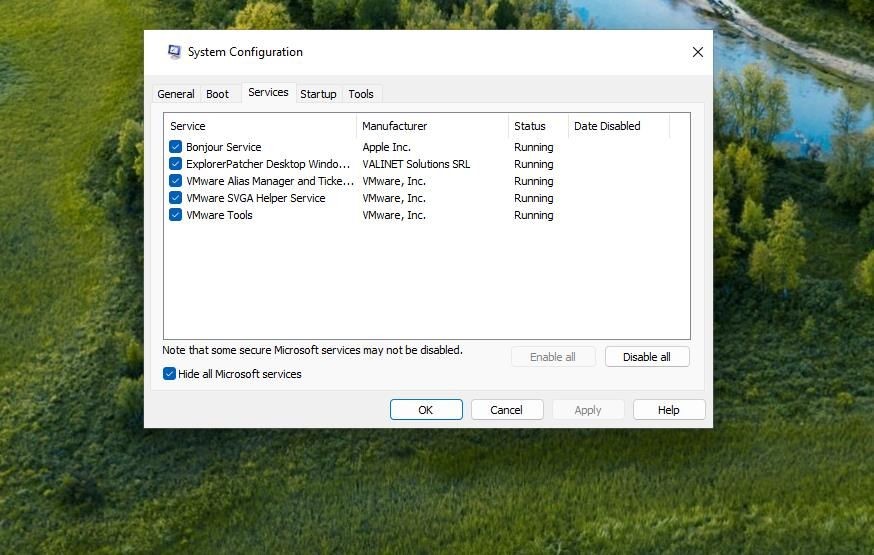The width and height of the screenshot is (874, 555).
Task: Sort by the Manufacturer column header
Action: point(433,126)
